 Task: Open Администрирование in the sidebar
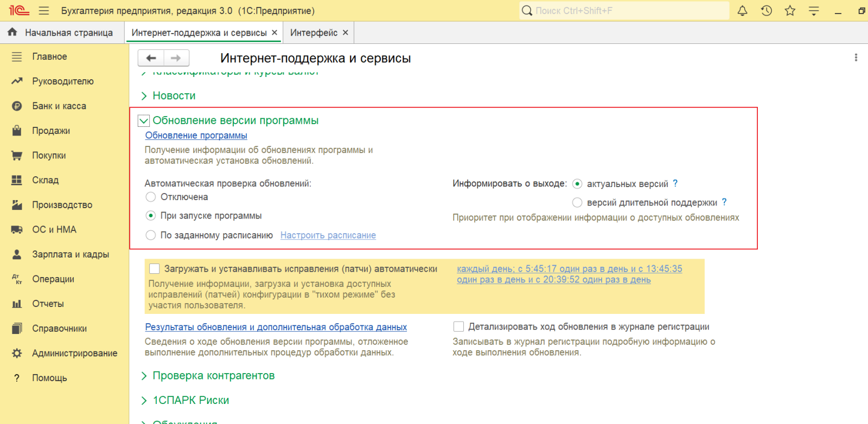pyautogui.click(x=74, y=353)
